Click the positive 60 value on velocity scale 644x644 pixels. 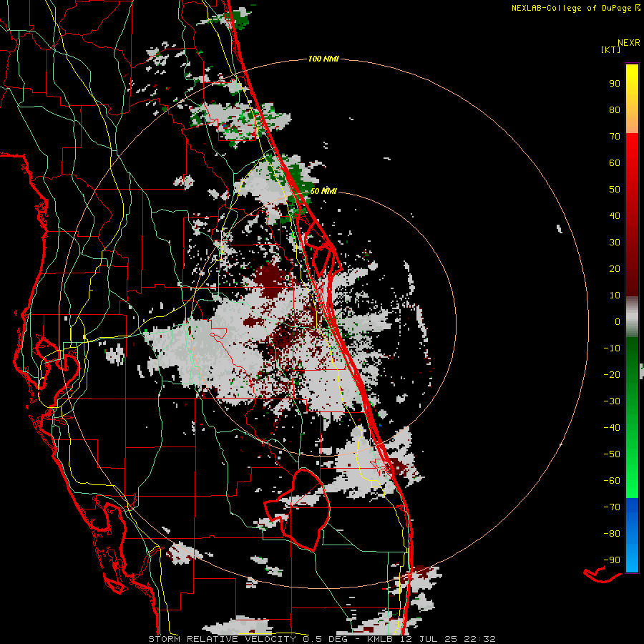[615, 163]
